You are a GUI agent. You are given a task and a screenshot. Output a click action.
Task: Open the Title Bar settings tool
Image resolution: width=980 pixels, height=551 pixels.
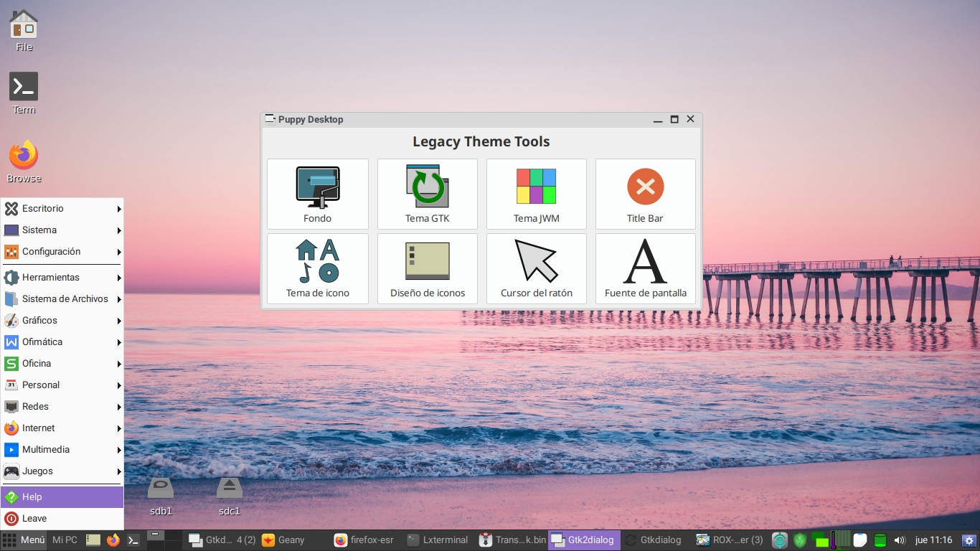pos(646,194)
